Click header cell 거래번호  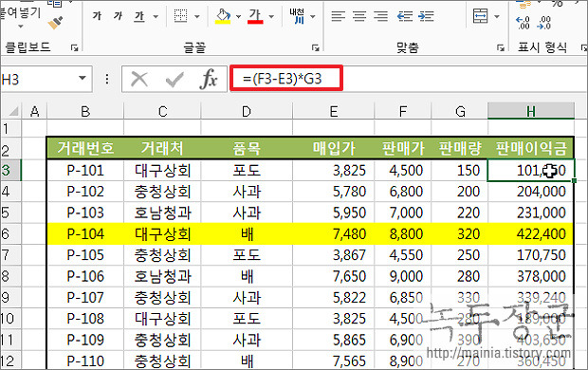[85, 148]
